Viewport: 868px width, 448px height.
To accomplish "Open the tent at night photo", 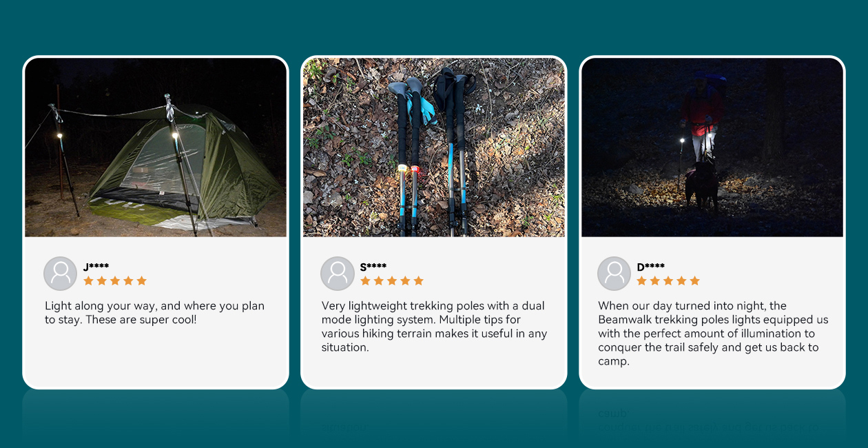I will (x=156, y=147).
